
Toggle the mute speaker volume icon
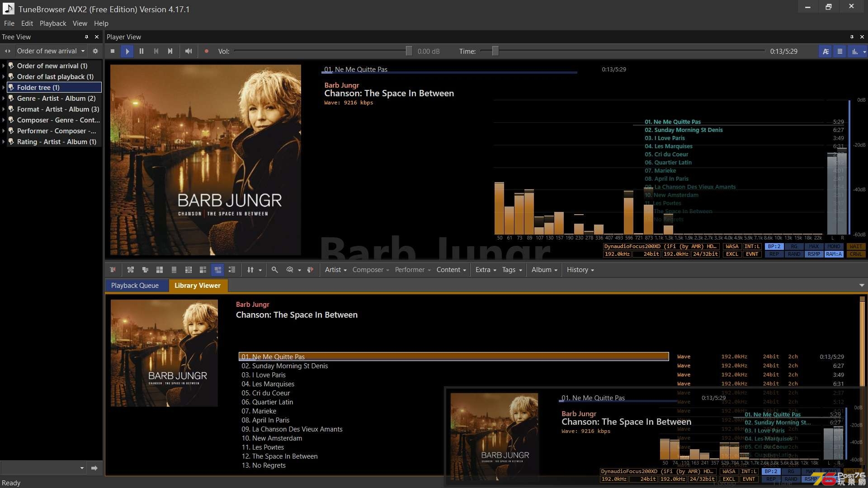coord(189,51)
